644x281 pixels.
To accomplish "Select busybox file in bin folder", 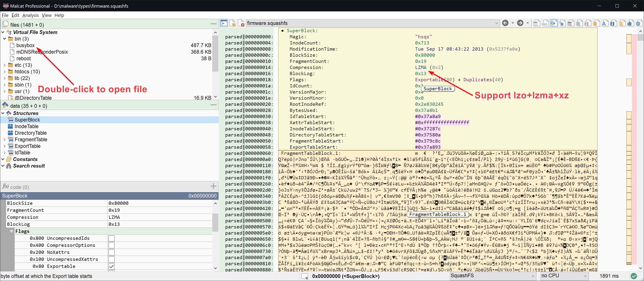I will [x=25, y=45].
